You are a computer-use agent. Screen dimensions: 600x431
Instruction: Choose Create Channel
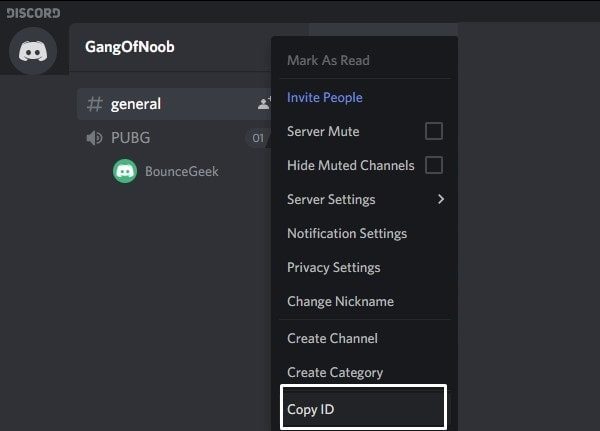(365, 338)
